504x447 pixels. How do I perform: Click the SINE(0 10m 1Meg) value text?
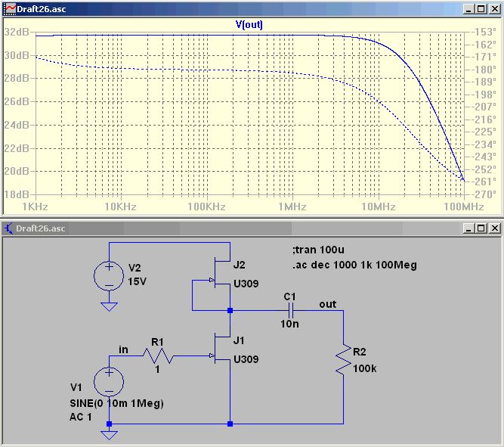tap(116, 403)
